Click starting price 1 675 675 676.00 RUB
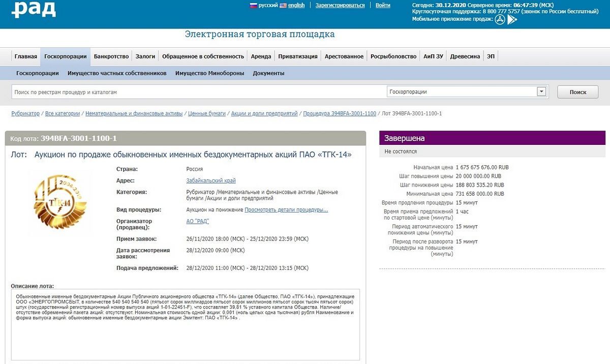 pos(482,167)
